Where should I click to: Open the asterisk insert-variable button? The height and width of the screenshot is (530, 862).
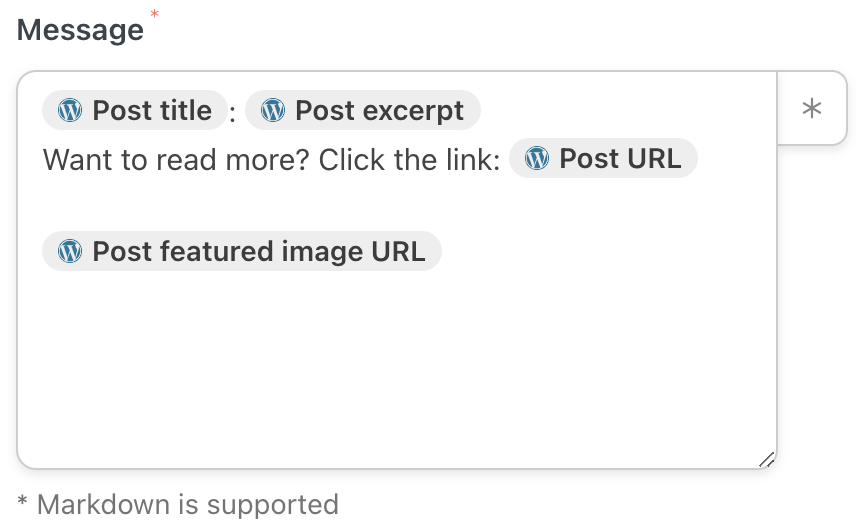point(812,109)
